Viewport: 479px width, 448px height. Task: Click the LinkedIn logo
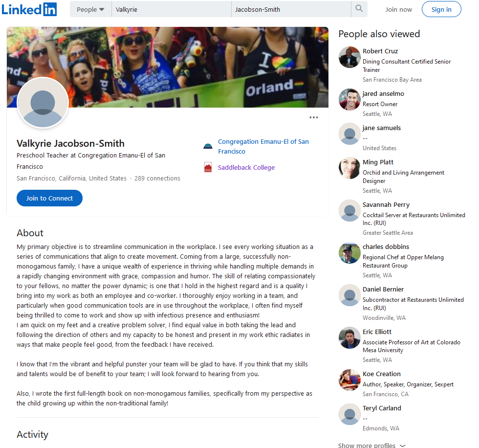(29, 9)
